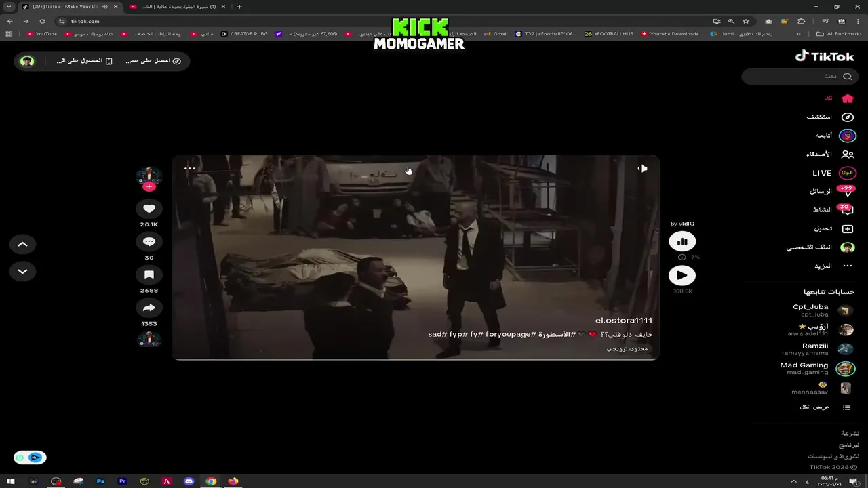Open el.ostora1111 username on video

(x=624, y=321)
